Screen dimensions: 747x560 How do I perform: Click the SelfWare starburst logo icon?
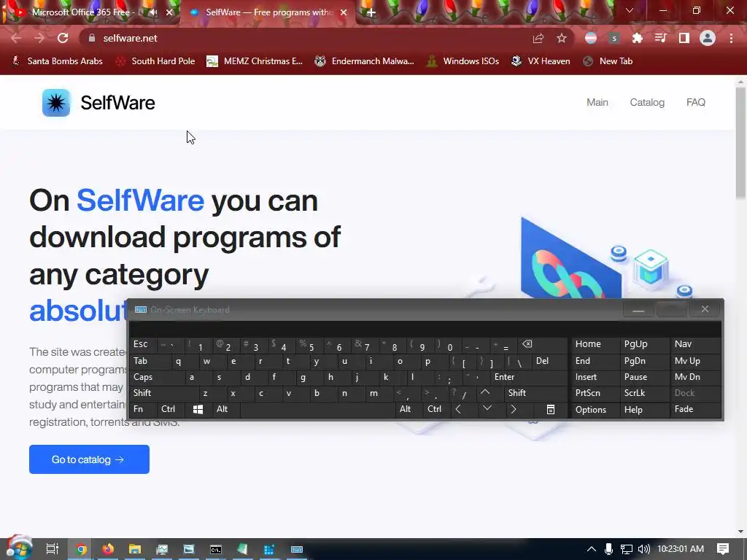click(x=56, y=102)
